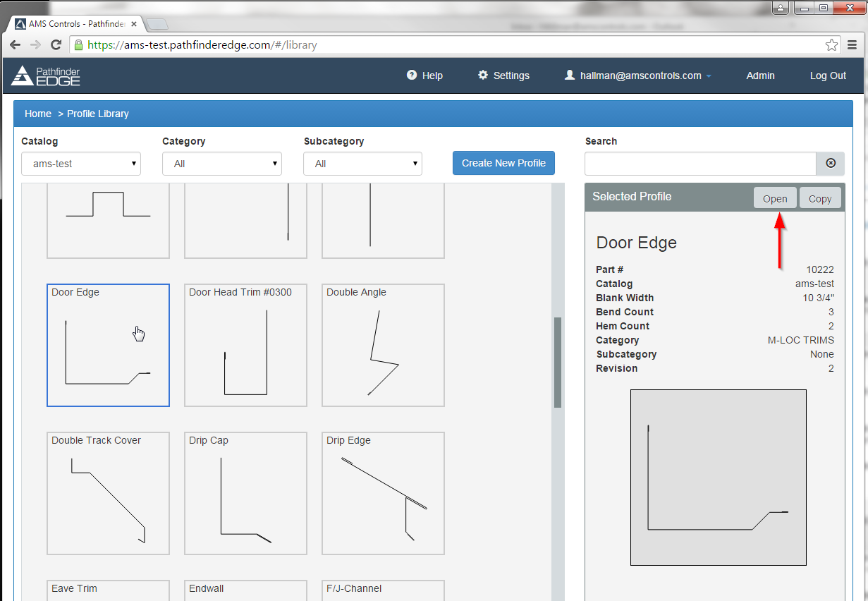This screenshot has width=868, height=601.
Task: Click the Settings gear icon
Action: tap(483, 75)
